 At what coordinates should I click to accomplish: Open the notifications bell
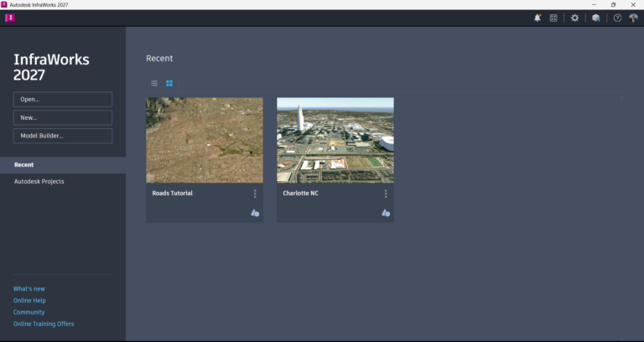(x=538, y=18)
